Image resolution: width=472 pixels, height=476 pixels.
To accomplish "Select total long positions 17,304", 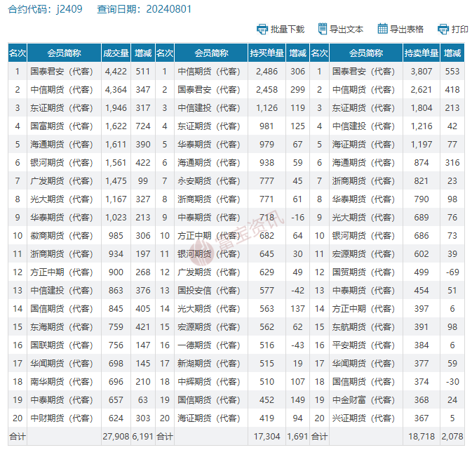I will coord(267,437).
